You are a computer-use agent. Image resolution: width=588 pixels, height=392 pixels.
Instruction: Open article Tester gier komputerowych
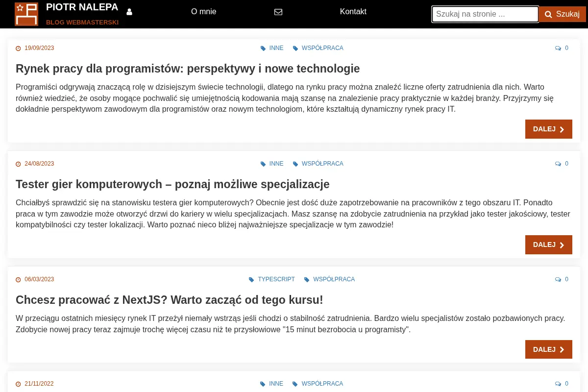172,184
